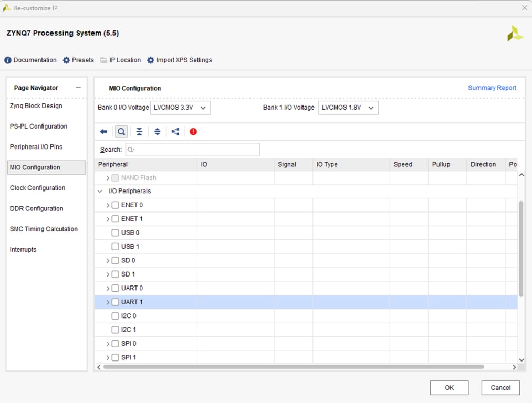Check the USB 1 peripheral
The image size is (532, 403).
pos(116,247)
